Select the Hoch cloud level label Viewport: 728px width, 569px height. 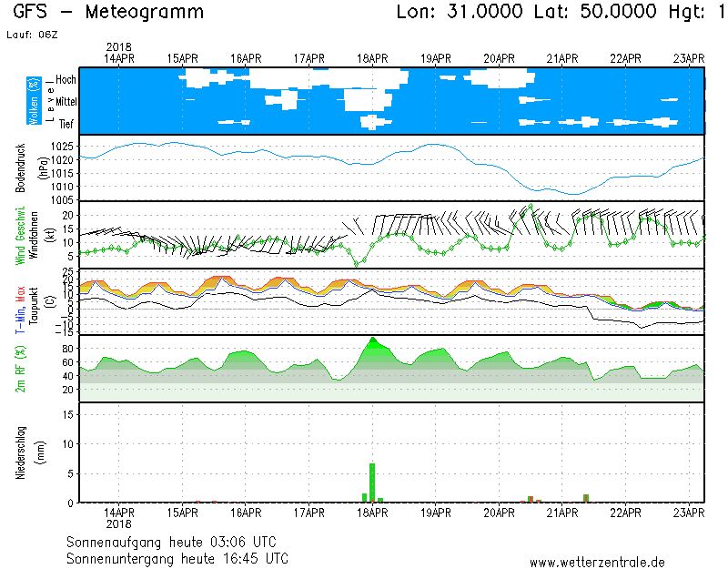click(65, 80)
